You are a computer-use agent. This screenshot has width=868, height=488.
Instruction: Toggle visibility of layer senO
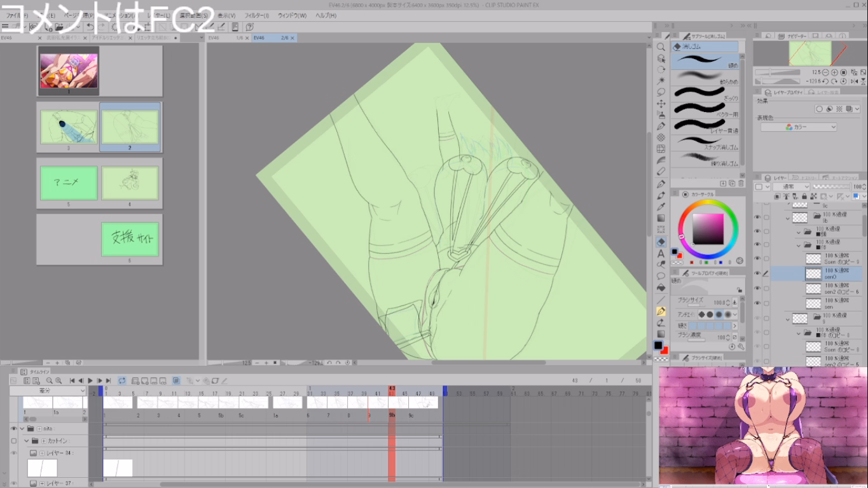tap(757, 274)
